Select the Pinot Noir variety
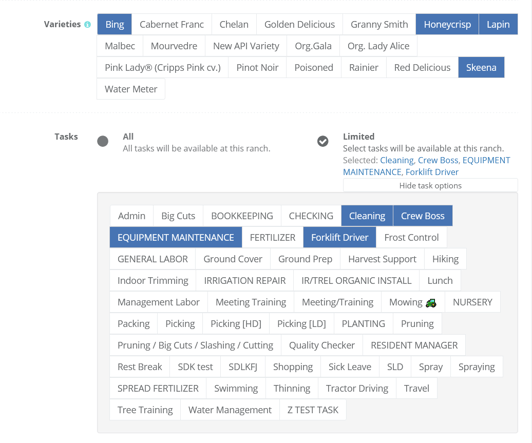The width and height of the screenshot is (532, 443). coord(258,68)
